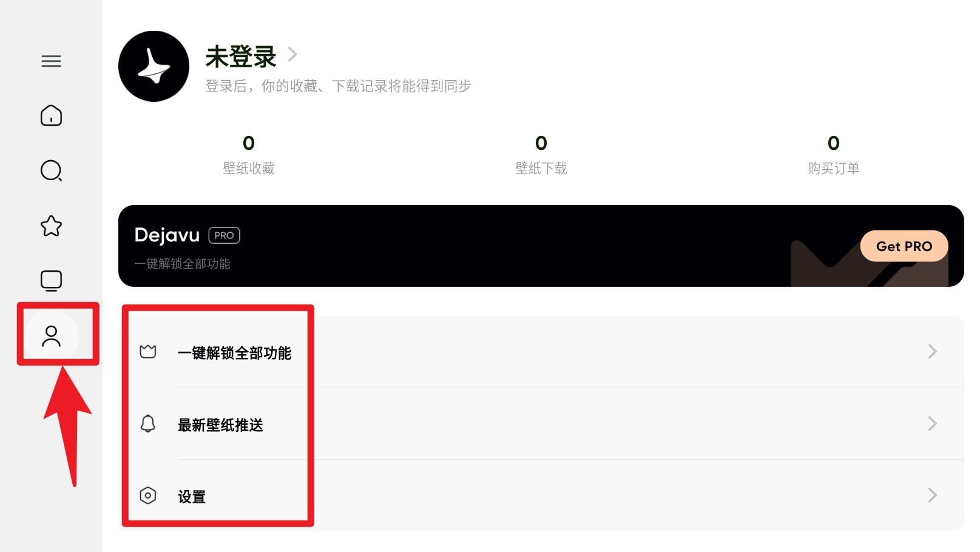
Task: Click the Dejavu PRO black banner
Action: [541, 246]
